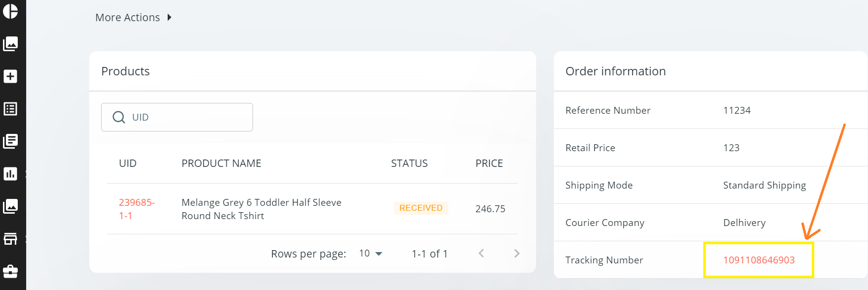Go to the previous products page

(481, 254)
